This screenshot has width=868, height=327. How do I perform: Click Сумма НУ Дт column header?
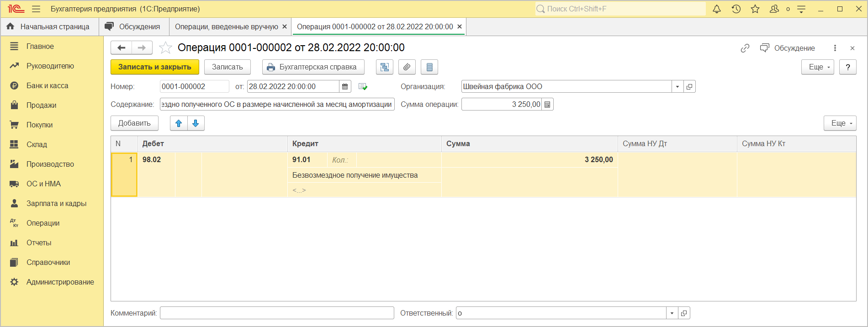click(677, 143)
